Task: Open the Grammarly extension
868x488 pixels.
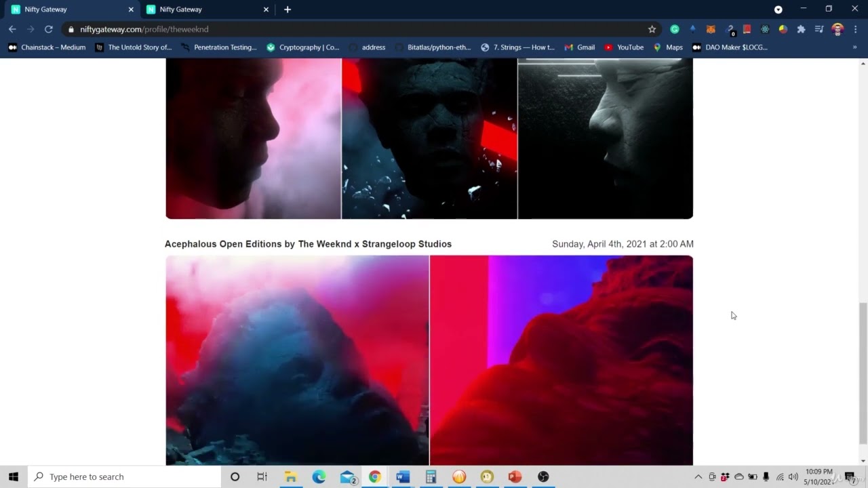Action: [675, 29]
